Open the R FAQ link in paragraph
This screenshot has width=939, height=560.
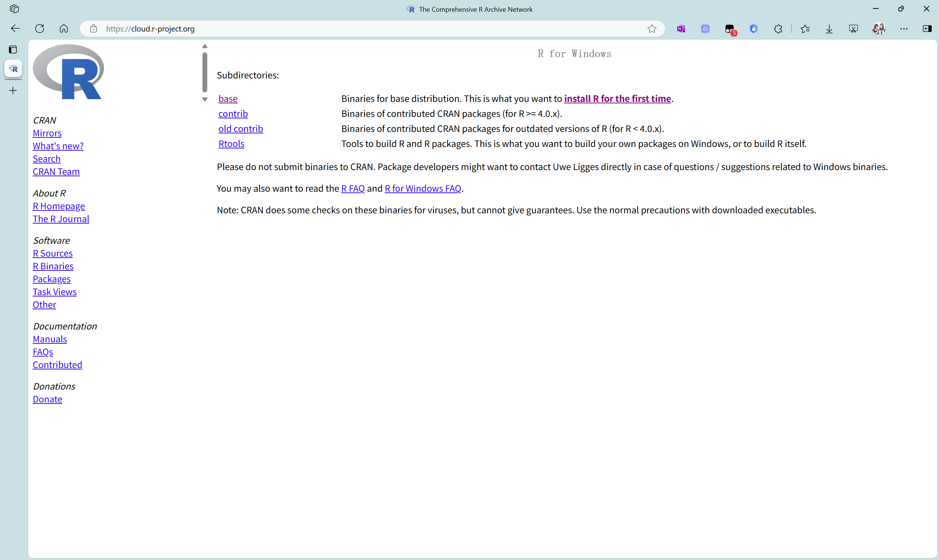[x=352, y=188]
